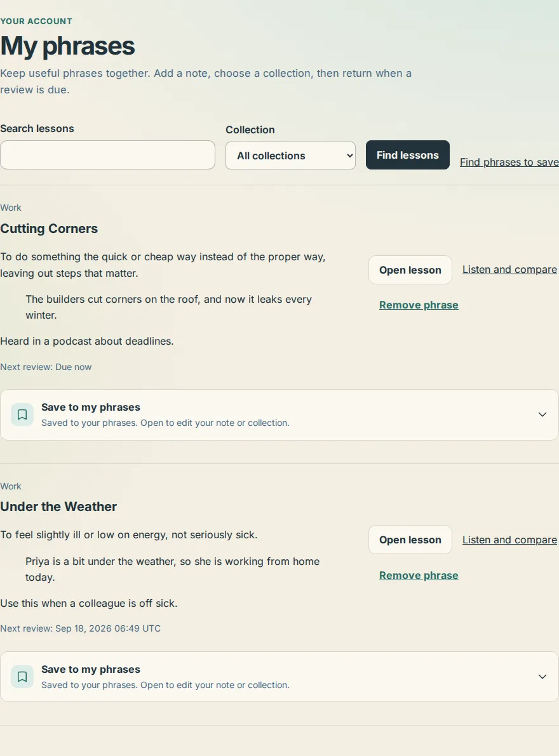Click Save to my phrases title in Cutting Corners card
Viewport: 559px width, 756px height.
pyautogui.click(x=91, y=408)
